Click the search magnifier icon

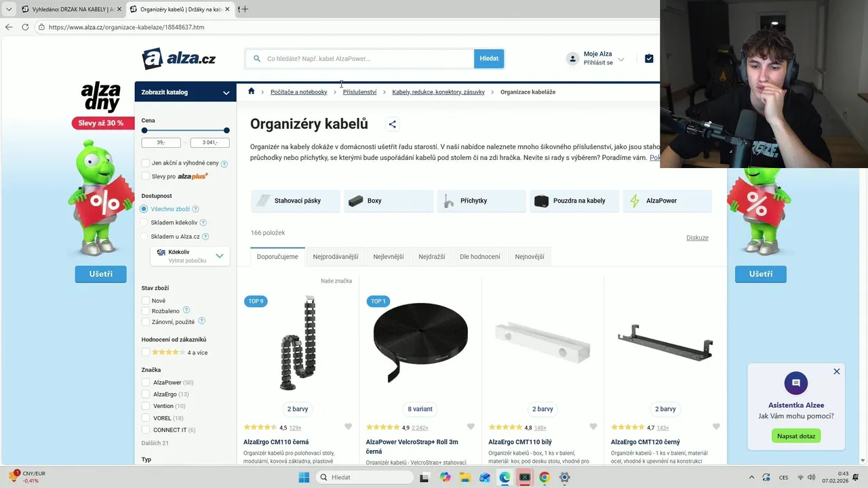click(x=257, y=58)
